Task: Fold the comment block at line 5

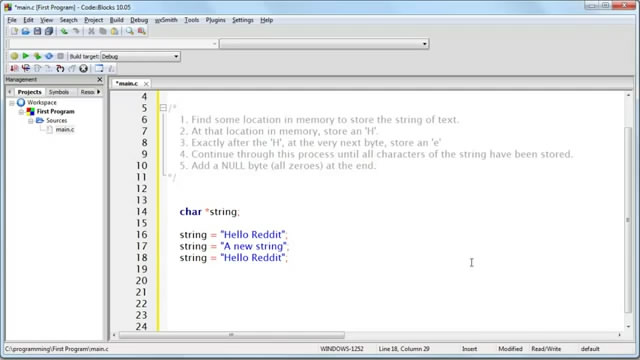Action: 163,108
